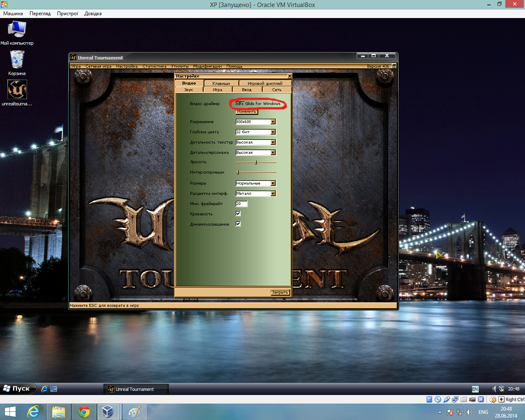Viewport: 525px width, 420px height.
Task: Open the Сетевая игра menu
Action: click(98, 66)
